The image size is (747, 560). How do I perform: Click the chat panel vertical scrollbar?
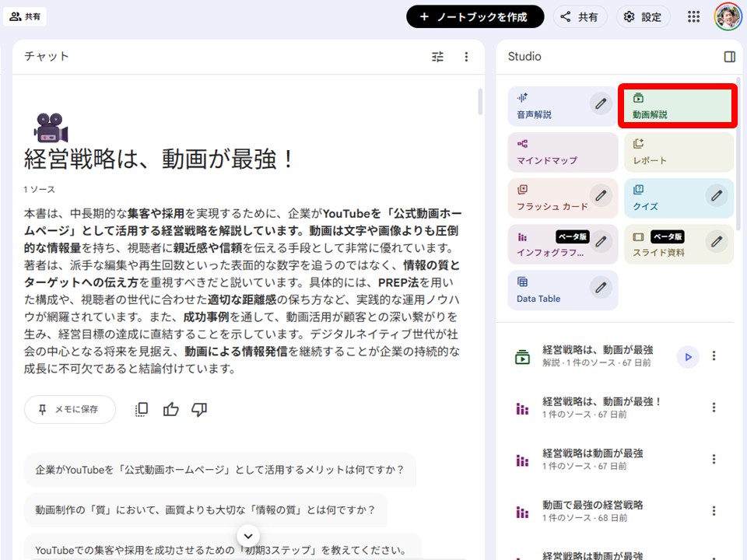(x=480, y=101)
